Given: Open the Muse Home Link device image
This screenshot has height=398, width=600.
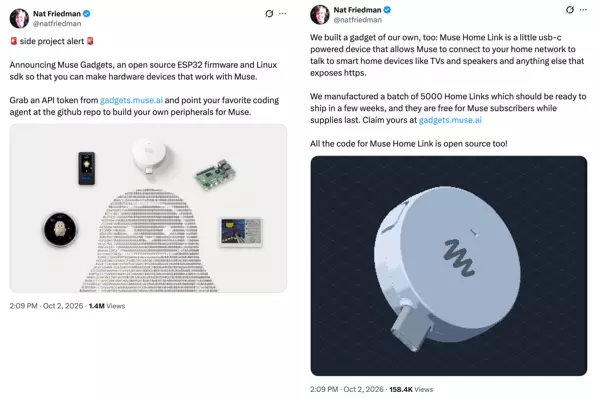Looking at the screenshot, I should tap(448, 266).
